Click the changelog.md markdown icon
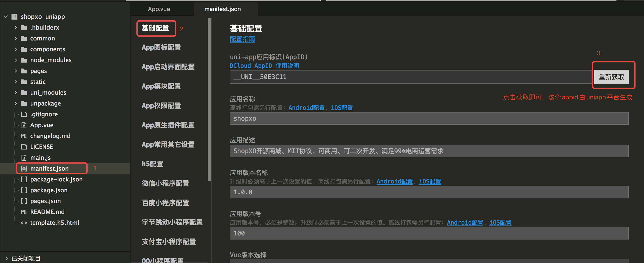Viewport: 644px width, 263px height. click(x=24, y=136)
